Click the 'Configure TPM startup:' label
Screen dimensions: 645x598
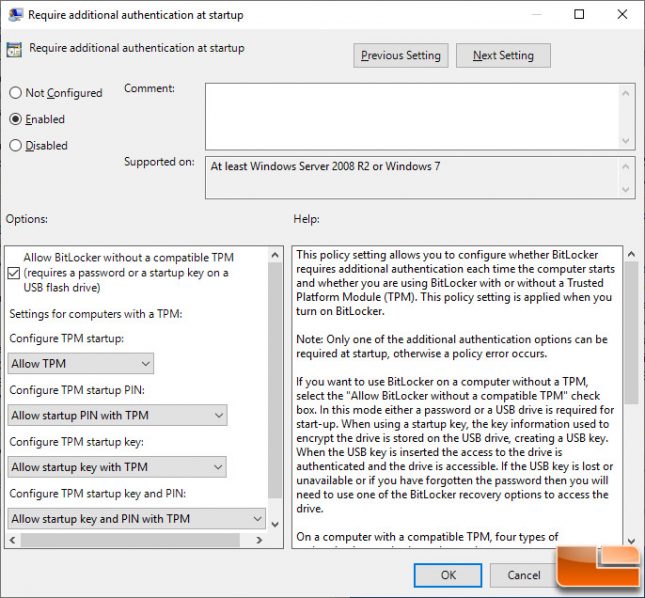(67, 338)
